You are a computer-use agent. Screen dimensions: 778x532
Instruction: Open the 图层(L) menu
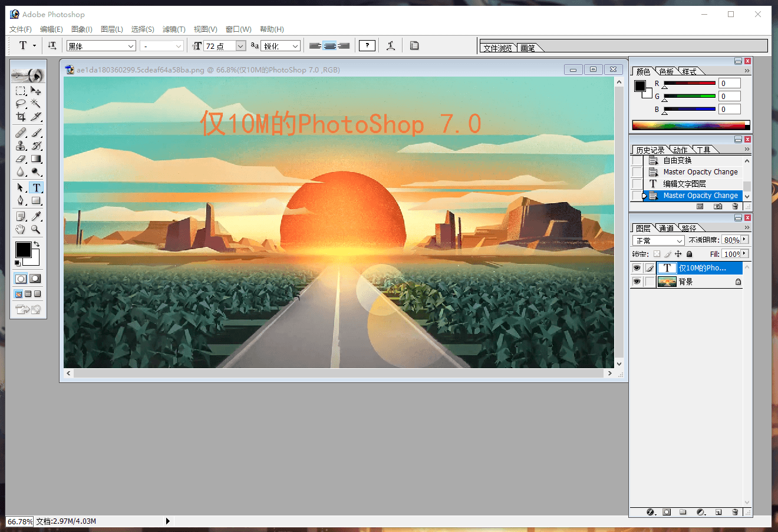112,29
